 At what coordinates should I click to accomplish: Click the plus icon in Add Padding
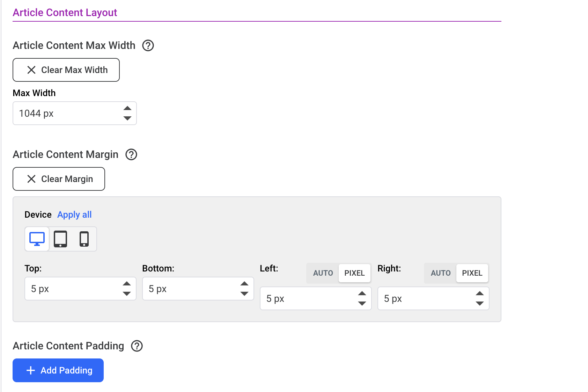pyautogui.click(x=31, y=370)
